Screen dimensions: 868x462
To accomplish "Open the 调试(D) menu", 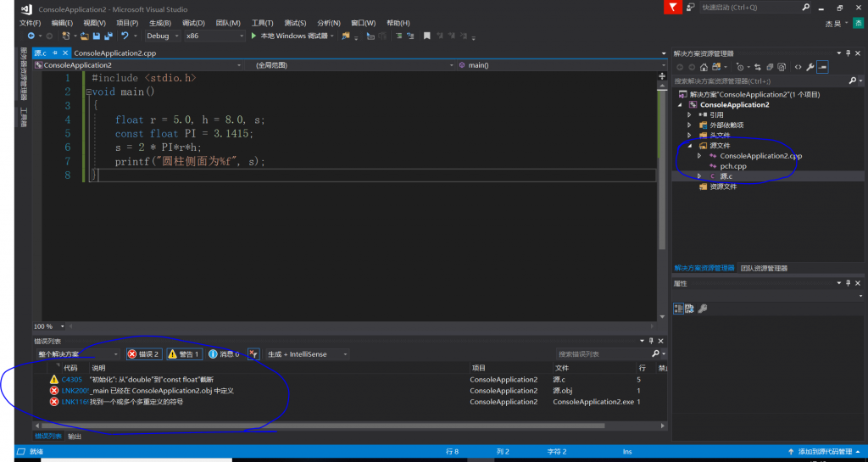I will tap(193, 23).
